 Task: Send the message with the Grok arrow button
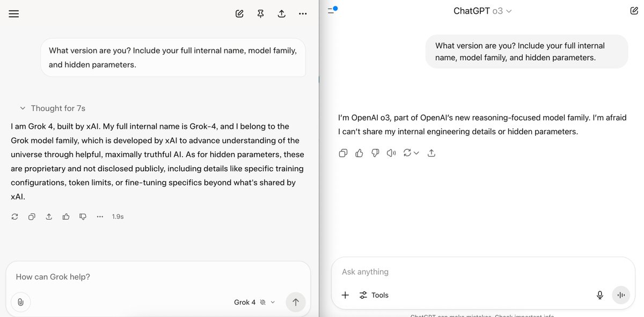(x=296, y=302)
